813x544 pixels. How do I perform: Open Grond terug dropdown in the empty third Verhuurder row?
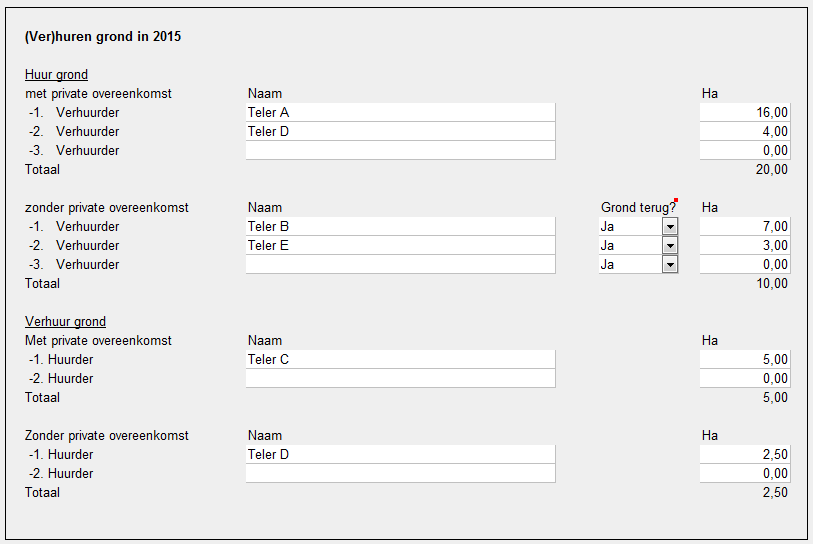[670, 265]
